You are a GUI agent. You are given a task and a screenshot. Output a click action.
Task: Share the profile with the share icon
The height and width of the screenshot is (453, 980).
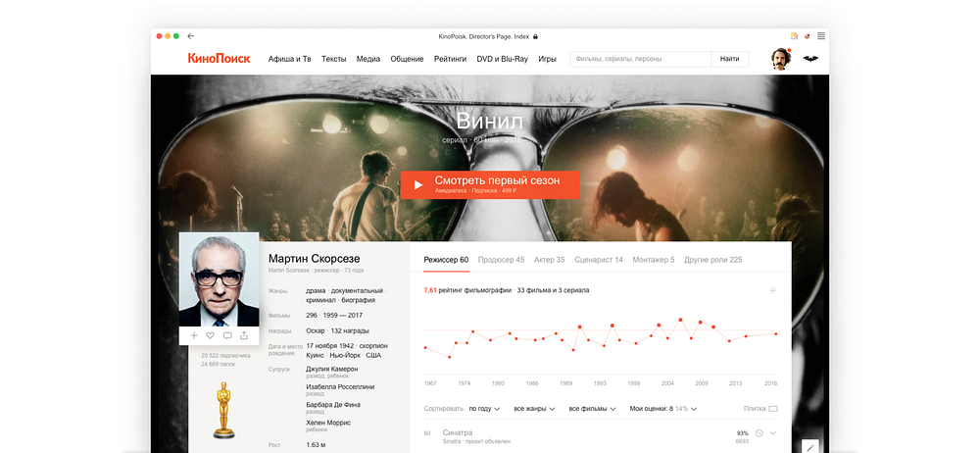[x=244, y=335]
